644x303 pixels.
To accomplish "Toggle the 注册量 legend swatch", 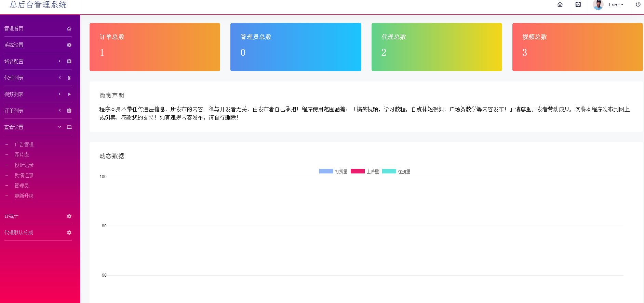I will click(x=389, y=171).
